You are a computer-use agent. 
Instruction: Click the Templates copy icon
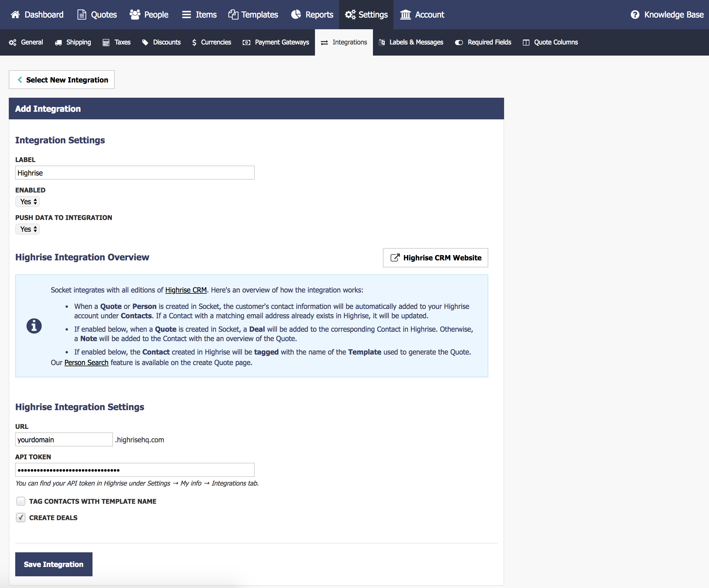(x=233, y=15)
